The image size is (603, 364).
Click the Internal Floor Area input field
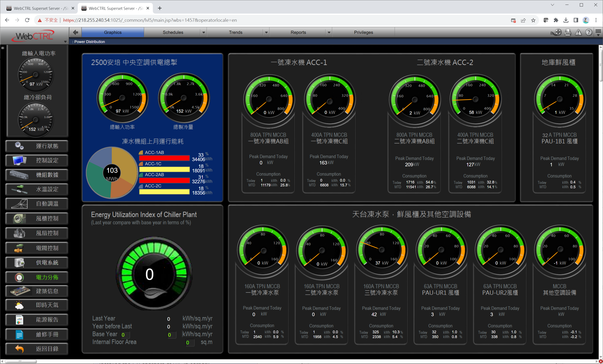click(x=190, y=342)
